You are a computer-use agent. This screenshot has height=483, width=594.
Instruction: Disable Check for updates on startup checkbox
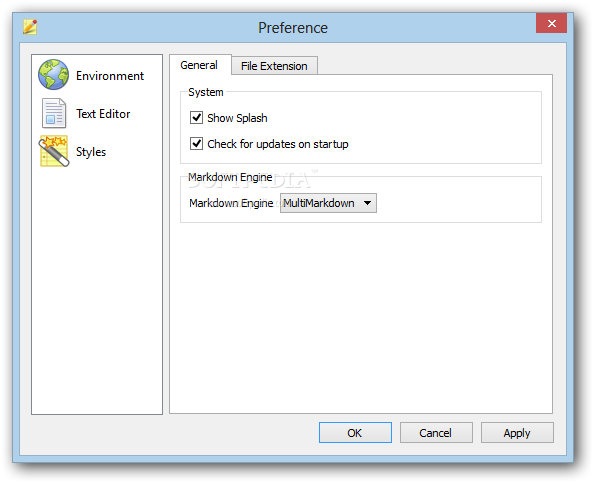[196, 144]
